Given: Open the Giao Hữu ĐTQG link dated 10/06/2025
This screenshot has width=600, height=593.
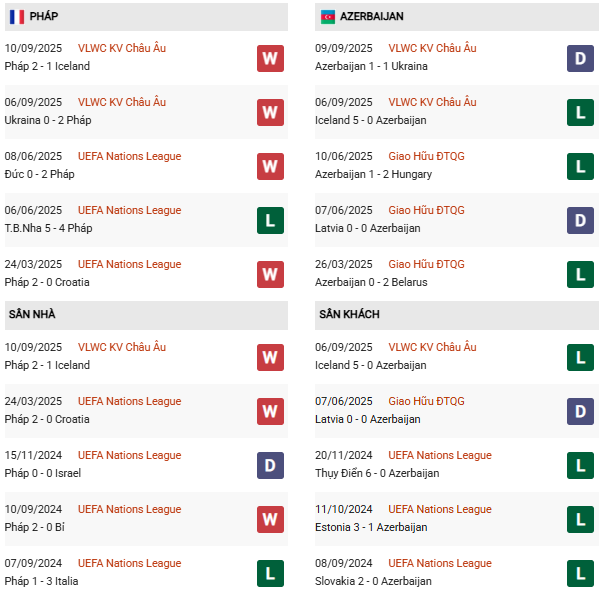Looking at the screenshot, I should pos(426,156).
